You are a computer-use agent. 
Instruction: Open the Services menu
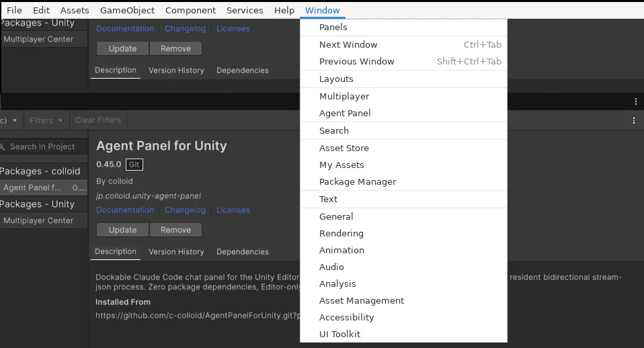[x=245, y=10]
